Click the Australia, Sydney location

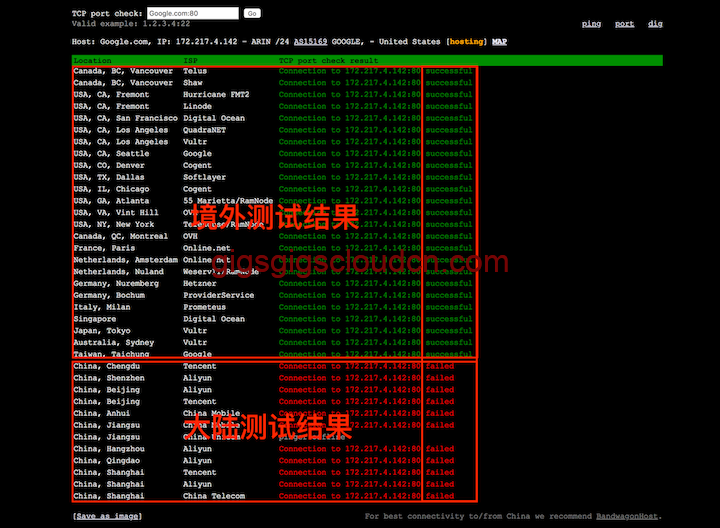[x=114, y=343]
